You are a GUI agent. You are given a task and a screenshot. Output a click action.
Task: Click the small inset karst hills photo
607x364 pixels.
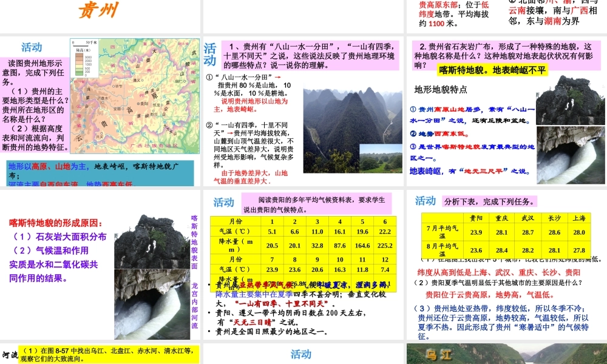click(381, 158)
